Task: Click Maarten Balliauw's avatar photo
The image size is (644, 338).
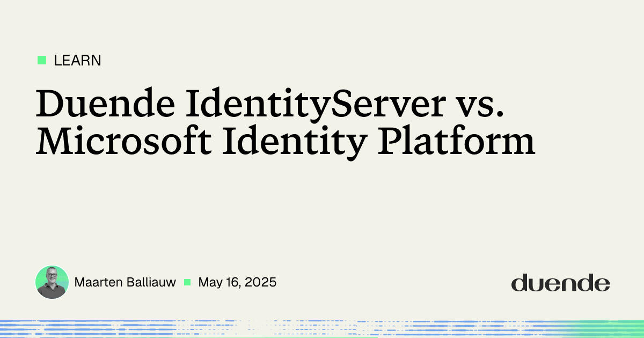Action: pyautogui.click(x=52, y=282)
